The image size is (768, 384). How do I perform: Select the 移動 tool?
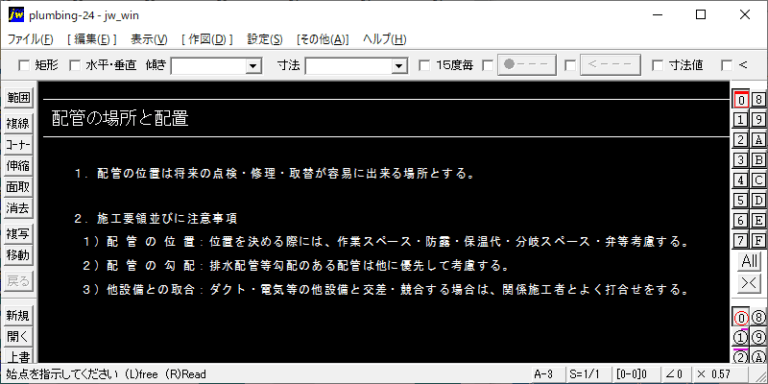pos(18,255)
